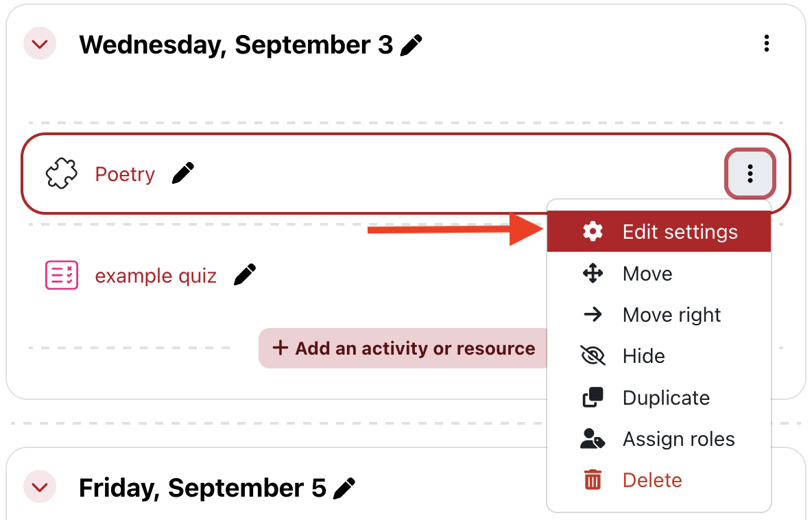The image size is (812, 520).
Task: Click the gear icon beside Edit settings
Action: coord(594,232)
